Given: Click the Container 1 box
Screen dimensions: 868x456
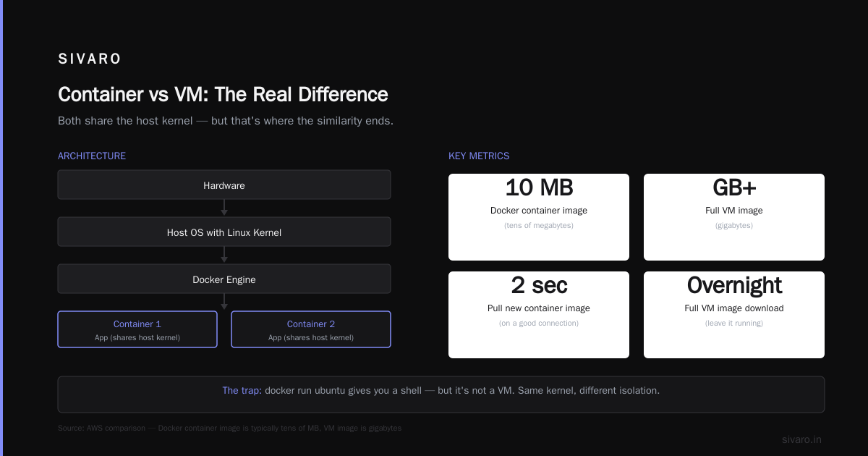Looking at the screenshot, I should 137,329.
